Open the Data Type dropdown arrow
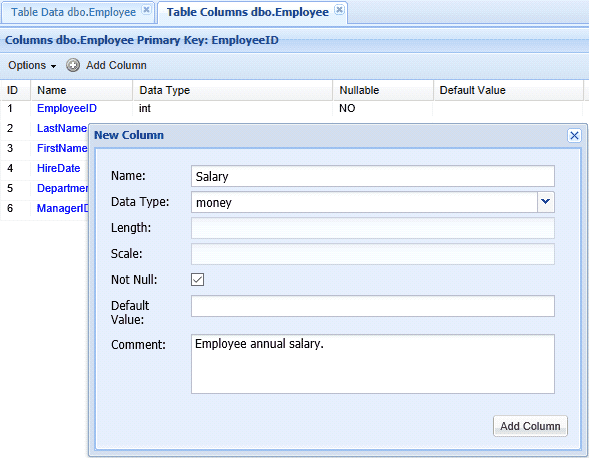This screenshot has width=589, height=458. point(545,202)
